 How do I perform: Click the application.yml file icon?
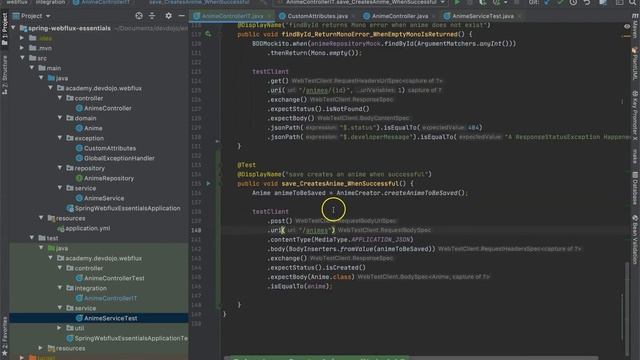point(61,229)
